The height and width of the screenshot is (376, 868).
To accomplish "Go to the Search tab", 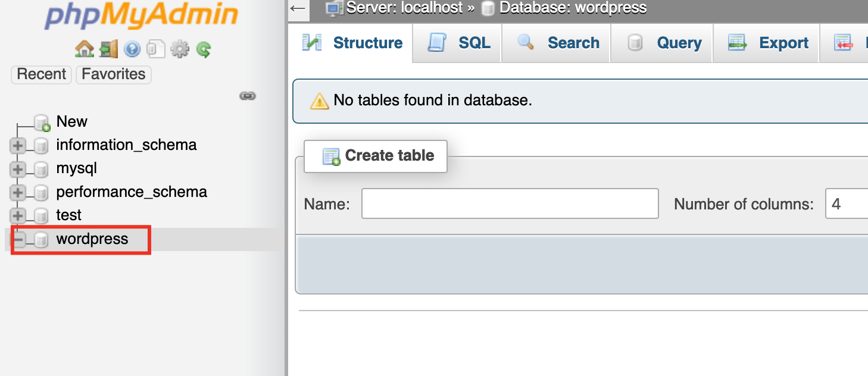I will pos(558,43).
